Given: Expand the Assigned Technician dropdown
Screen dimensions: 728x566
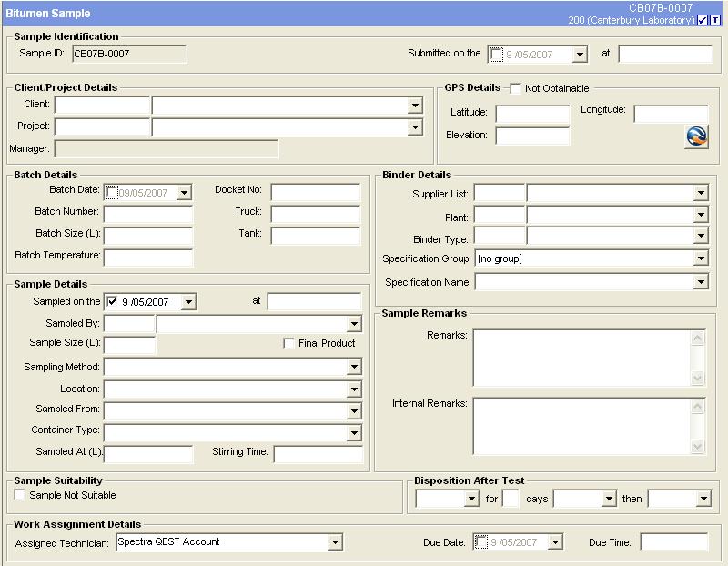Looking at the screenshot, I should pos(335,542).
